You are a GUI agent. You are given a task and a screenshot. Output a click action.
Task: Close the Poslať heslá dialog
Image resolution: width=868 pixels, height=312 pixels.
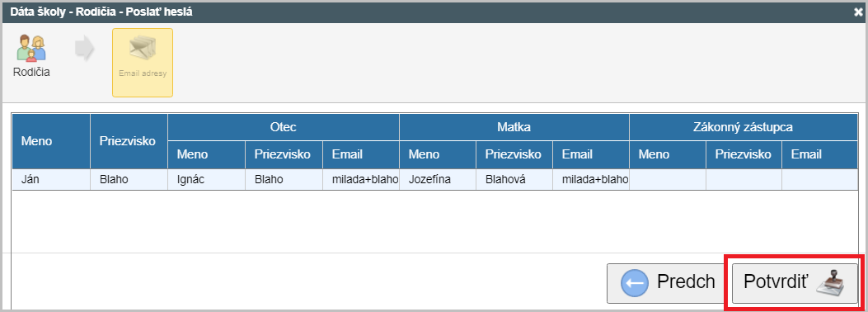pyautogui.click(x=858, y=11)
